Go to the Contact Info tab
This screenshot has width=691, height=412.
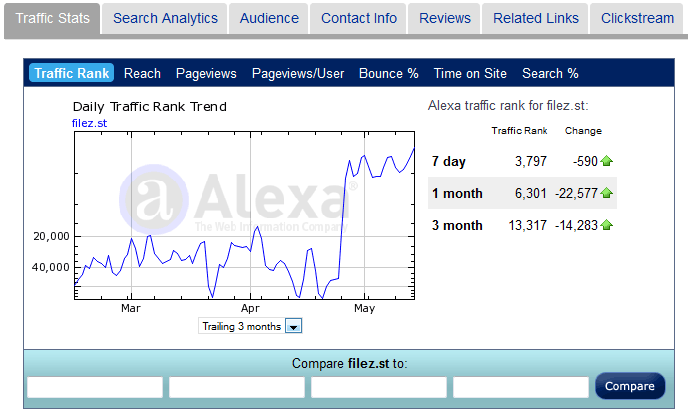358,18
